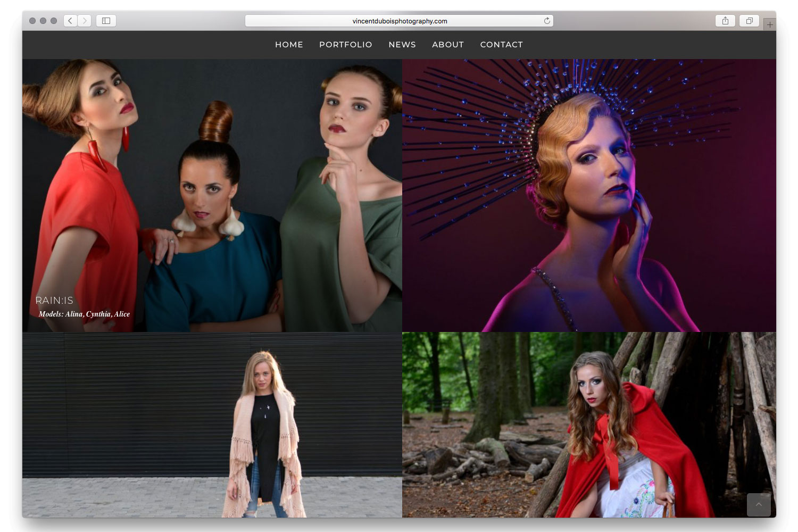This screenshot has width=798, height=532.
Task: Open the Share menu icon
Action: [725, 21]
